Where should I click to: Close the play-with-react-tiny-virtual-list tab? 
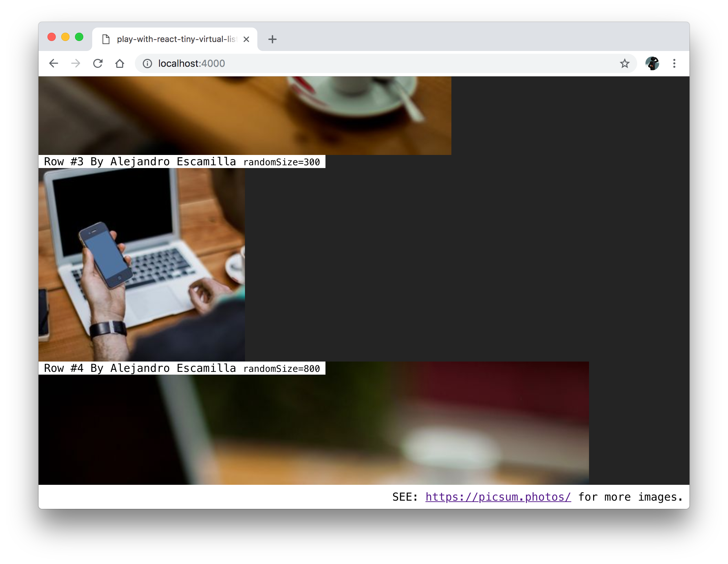246,39
